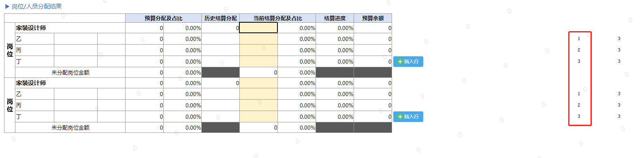This screenshot has height=158, width=644.
Task: Click the yellow settlement cell for second 乙
Action: [258, 94]
